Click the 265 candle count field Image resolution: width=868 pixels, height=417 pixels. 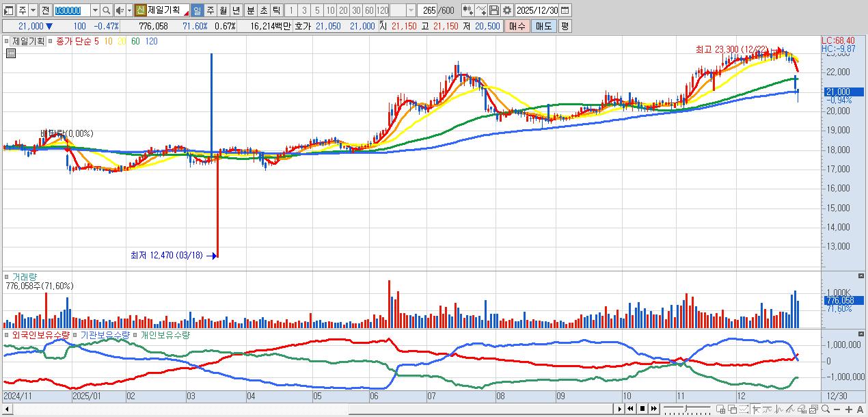[428, 10]
